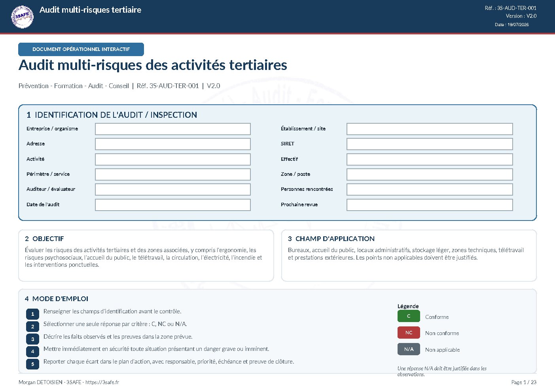Click the 3SAFE logo in the header
The width and height of the screenshot is (555, 392).
coord(23,17)
